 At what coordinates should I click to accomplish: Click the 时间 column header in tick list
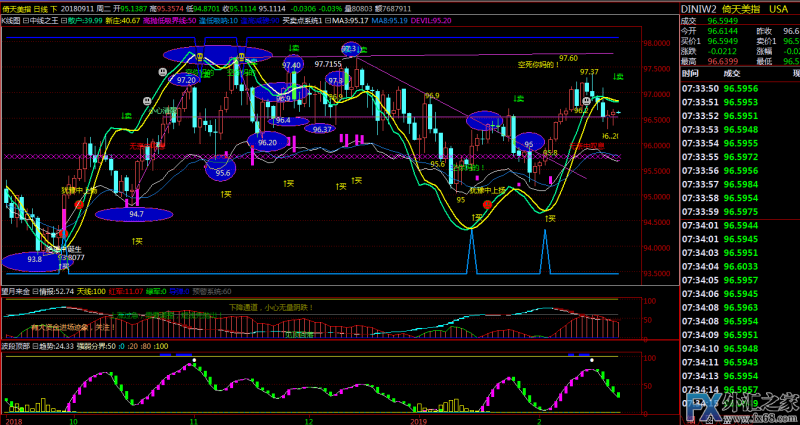[689, 73]
